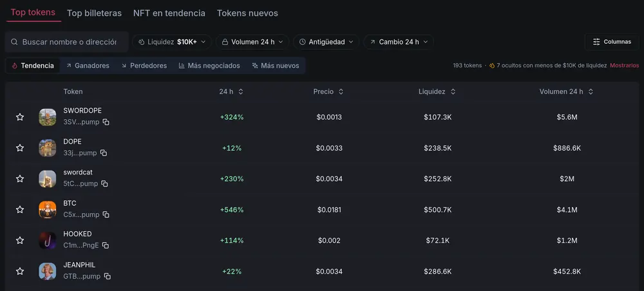644x291 pixels.
Task: Select Más nuevos filter
Action: (276, 66)
